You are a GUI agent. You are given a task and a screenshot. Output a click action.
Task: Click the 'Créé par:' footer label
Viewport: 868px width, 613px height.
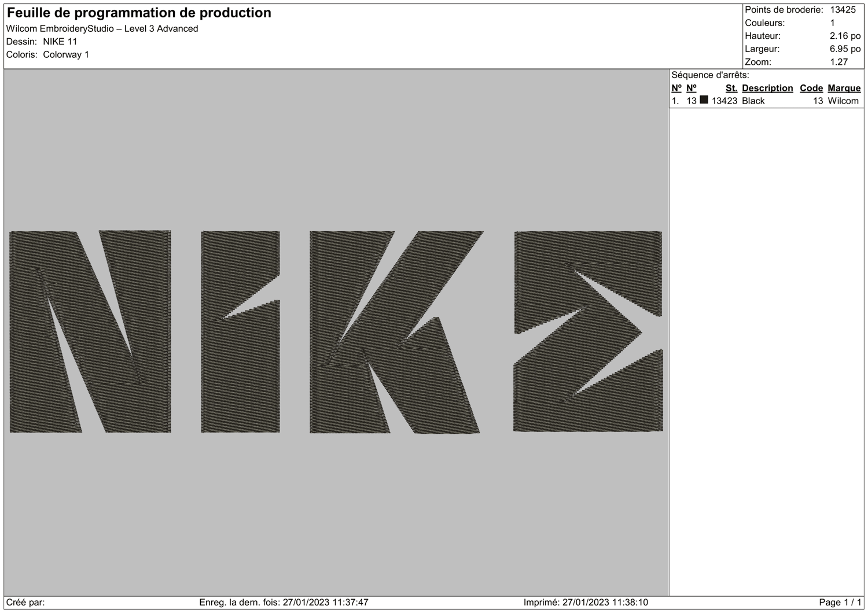coord(25,603)
